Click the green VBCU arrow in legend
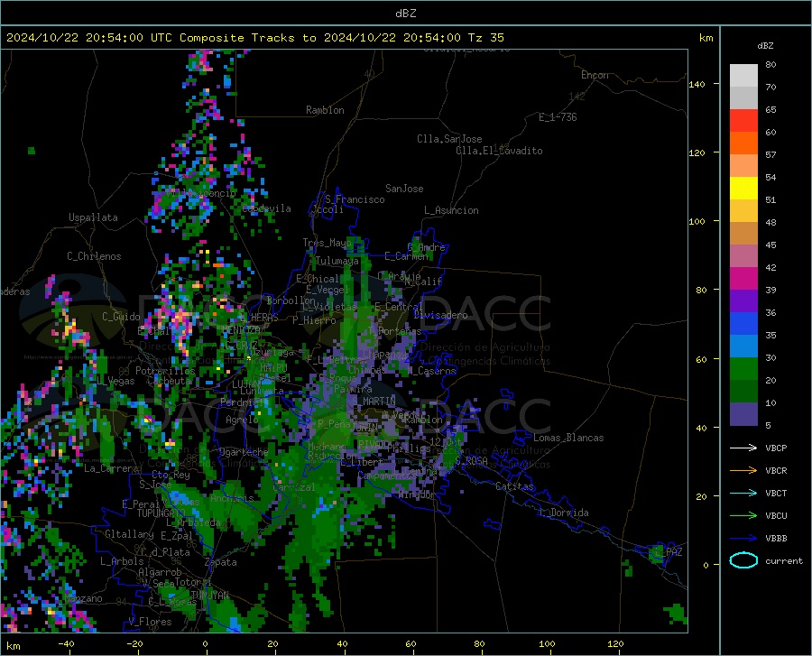 (743, 515)
